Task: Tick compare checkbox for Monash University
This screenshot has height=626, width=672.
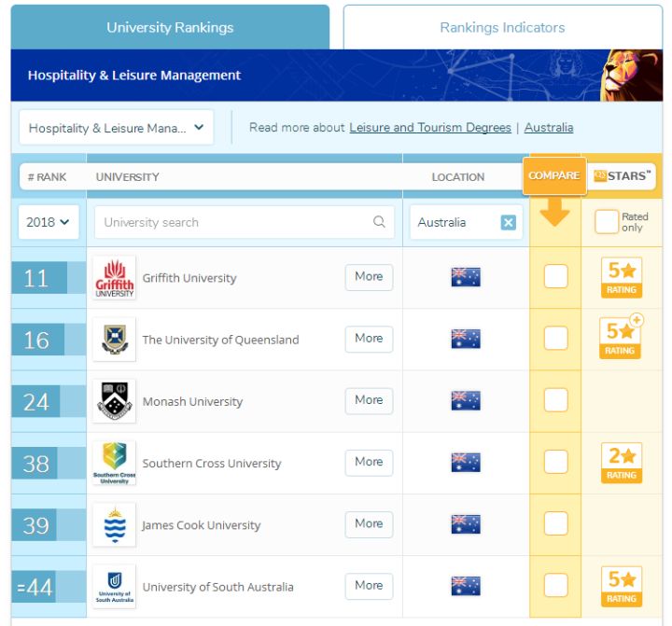Action: (x=555, y=400)
